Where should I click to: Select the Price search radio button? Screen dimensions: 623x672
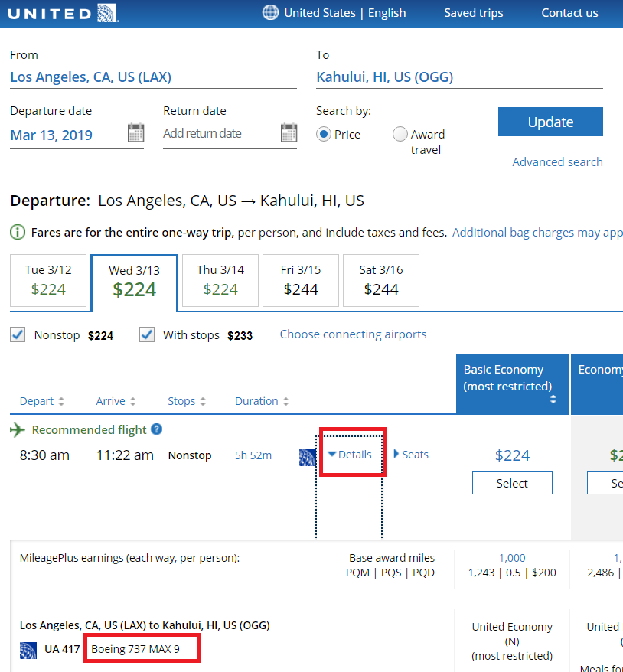pos(324,134)
